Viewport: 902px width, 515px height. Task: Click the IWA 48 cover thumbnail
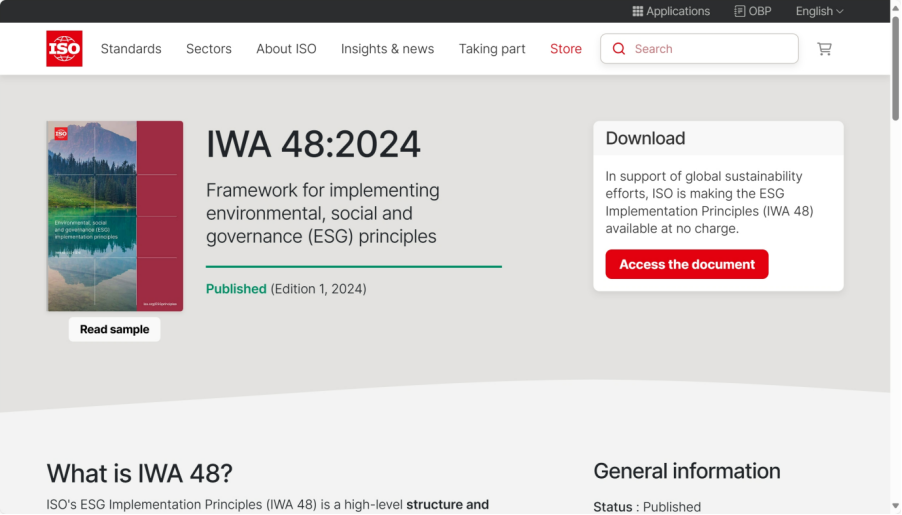[115, 216]
